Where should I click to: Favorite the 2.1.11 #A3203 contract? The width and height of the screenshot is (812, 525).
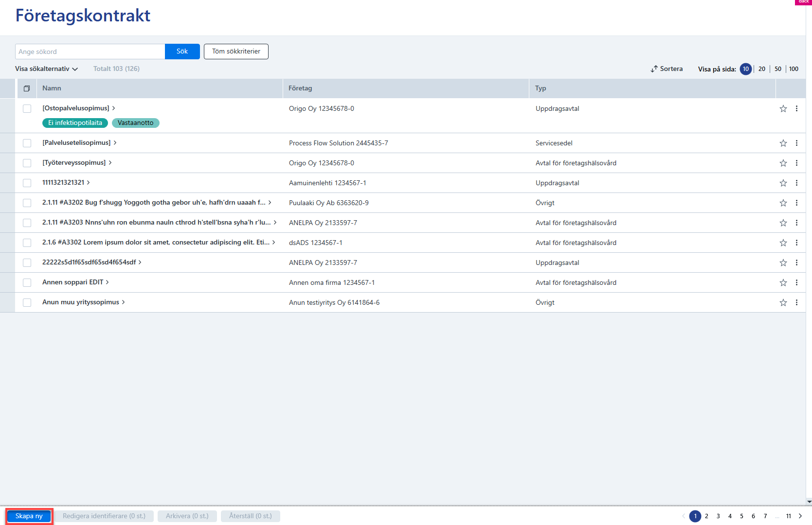(x=783, y=223)
